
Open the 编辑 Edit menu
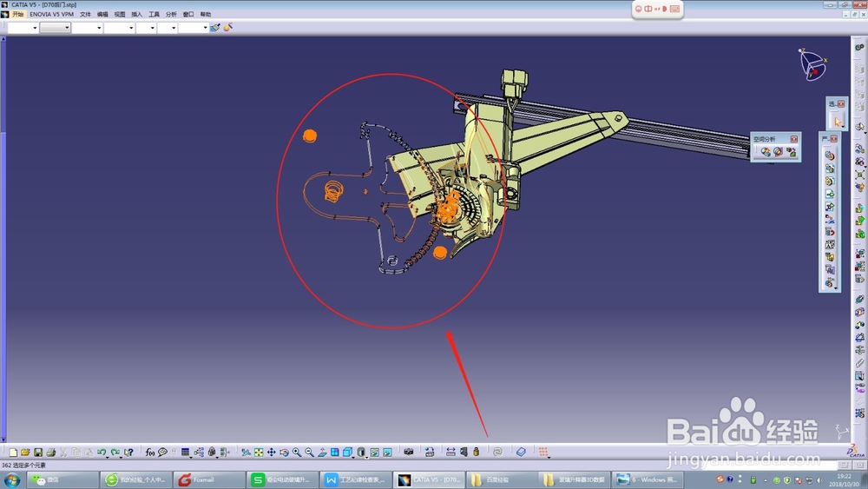(102, 15)
